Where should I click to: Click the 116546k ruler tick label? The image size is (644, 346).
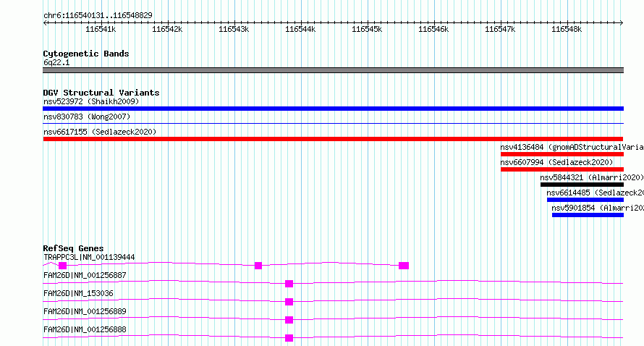coord(433,30)
